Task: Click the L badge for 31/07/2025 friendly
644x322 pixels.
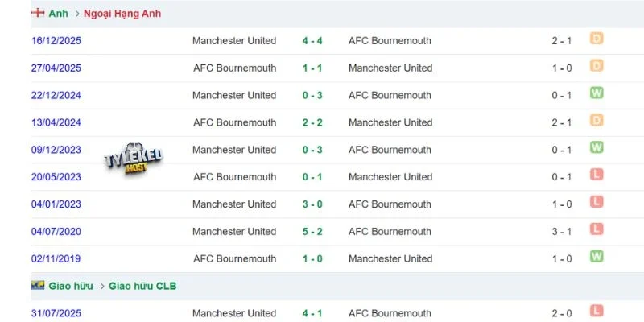Action: [597, 311]
